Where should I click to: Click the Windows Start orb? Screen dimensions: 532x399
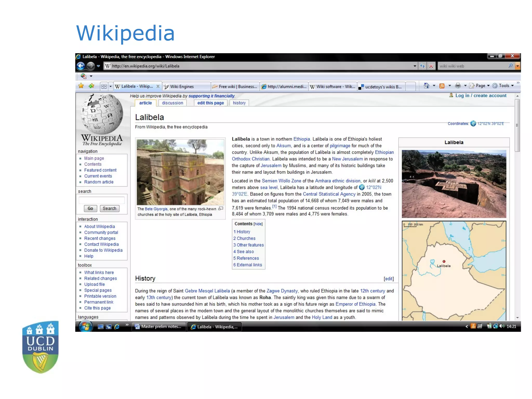(x=85, y=327)
